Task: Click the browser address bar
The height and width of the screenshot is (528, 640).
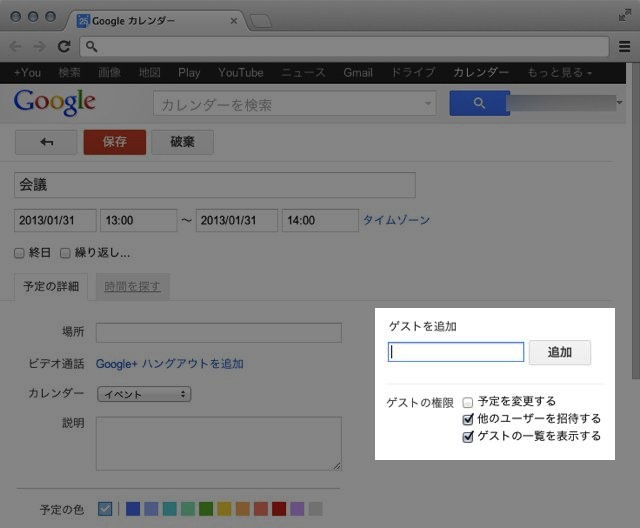Action: pyautogui.click(x=344, y=47)
